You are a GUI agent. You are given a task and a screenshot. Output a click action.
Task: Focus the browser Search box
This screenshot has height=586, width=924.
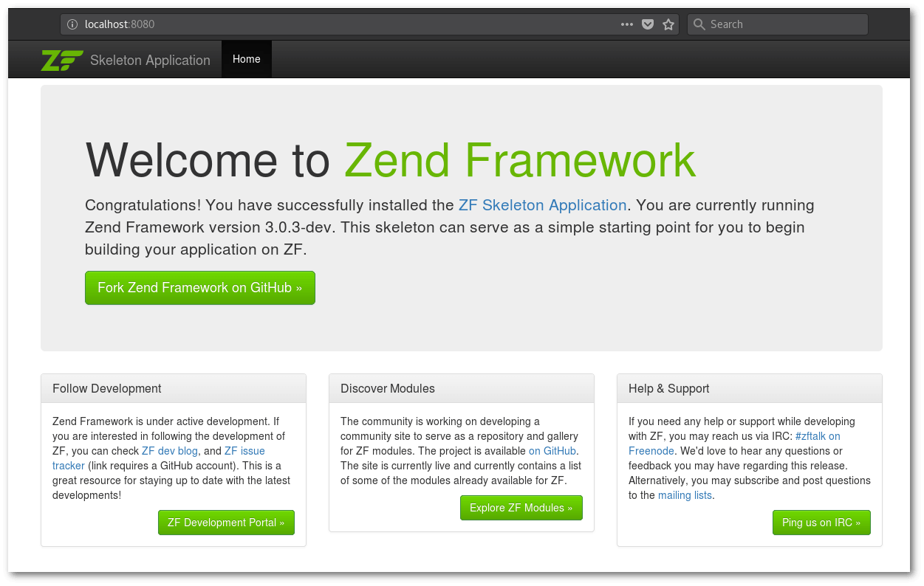[x=778, y=24]
